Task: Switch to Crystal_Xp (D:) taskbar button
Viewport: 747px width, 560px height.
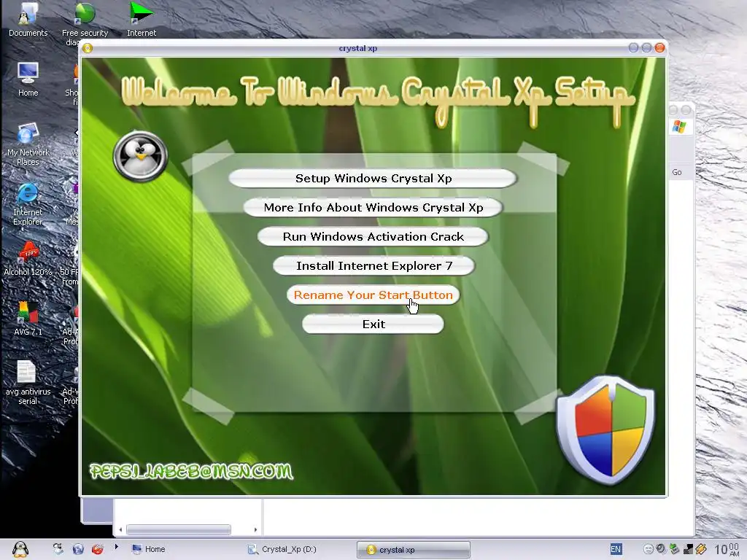Action: tap(282, 549)
